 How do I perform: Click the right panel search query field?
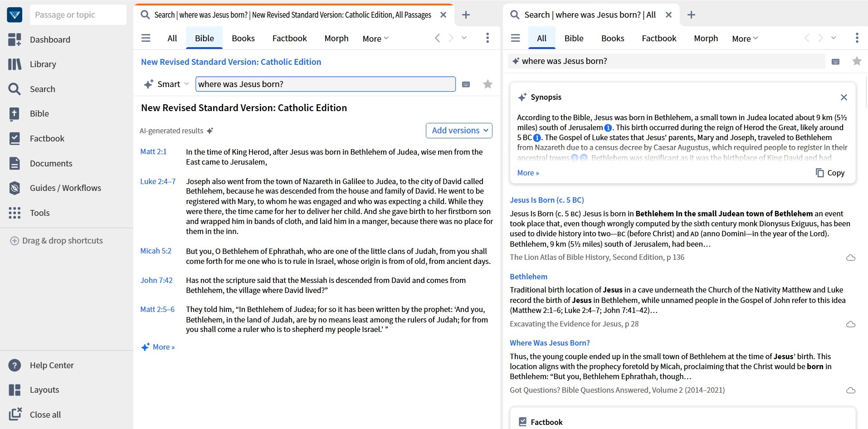coord(667,61)
